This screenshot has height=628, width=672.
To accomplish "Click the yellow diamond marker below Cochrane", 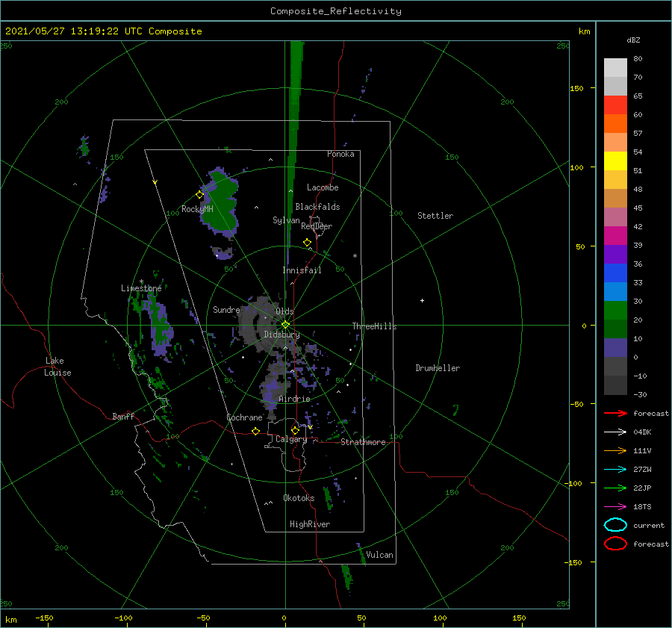I will (255, 432).
